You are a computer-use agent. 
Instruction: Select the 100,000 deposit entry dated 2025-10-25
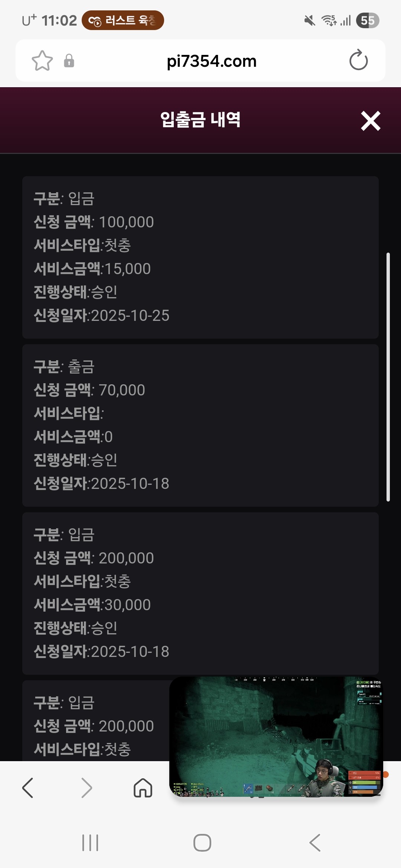click(x=200, y=257)
